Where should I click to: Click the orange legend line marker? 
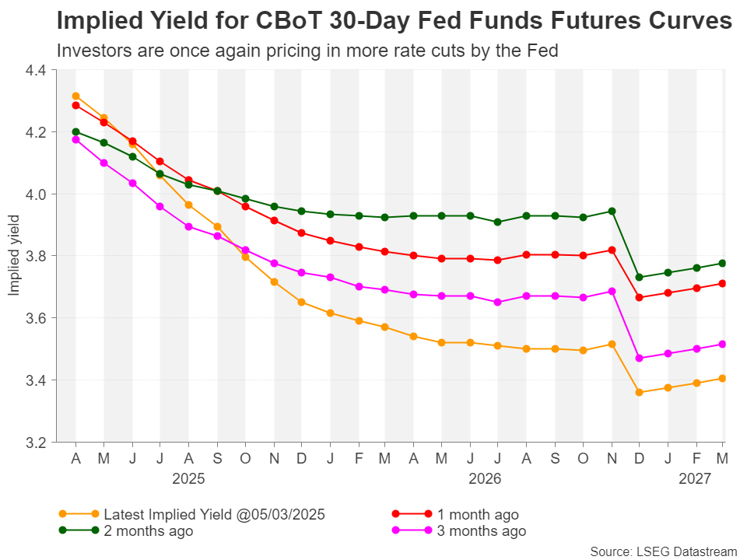[79, 514]
